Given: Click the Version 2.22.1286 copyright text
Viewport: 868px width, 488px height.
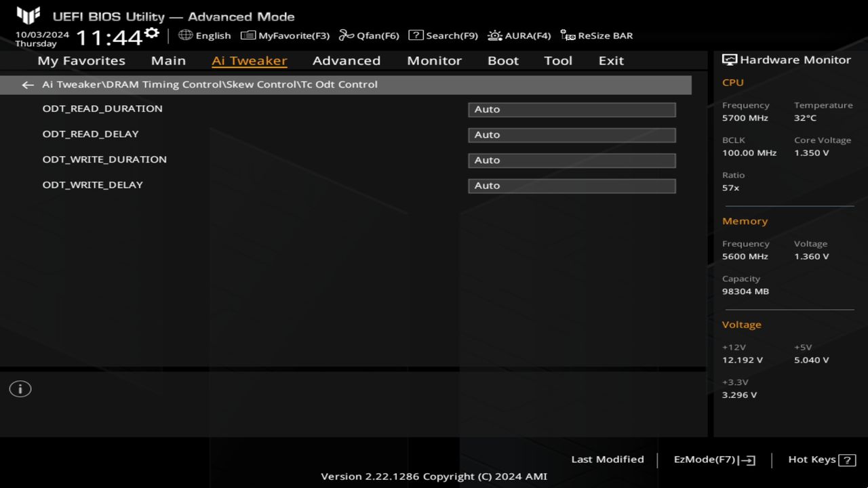Looking at the screenshot, I should pyautogui.click(x=434, y=476).
